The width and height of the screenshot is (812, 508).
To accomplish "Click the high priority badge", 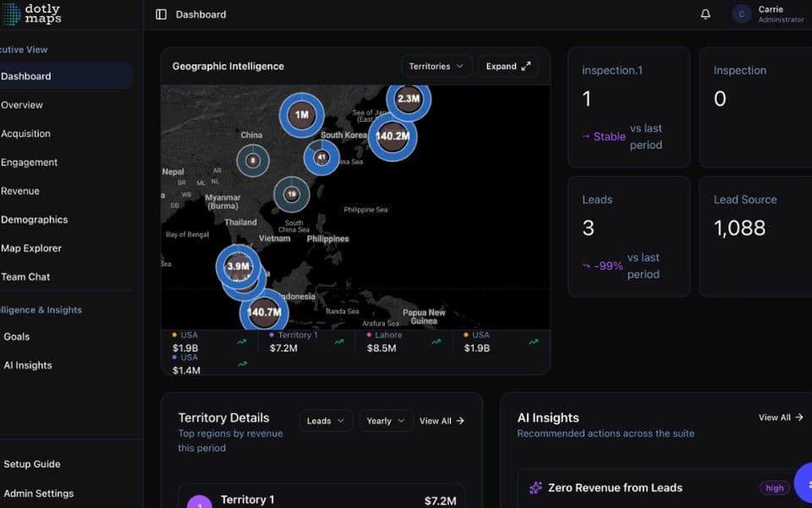I will tap(774, 488).
